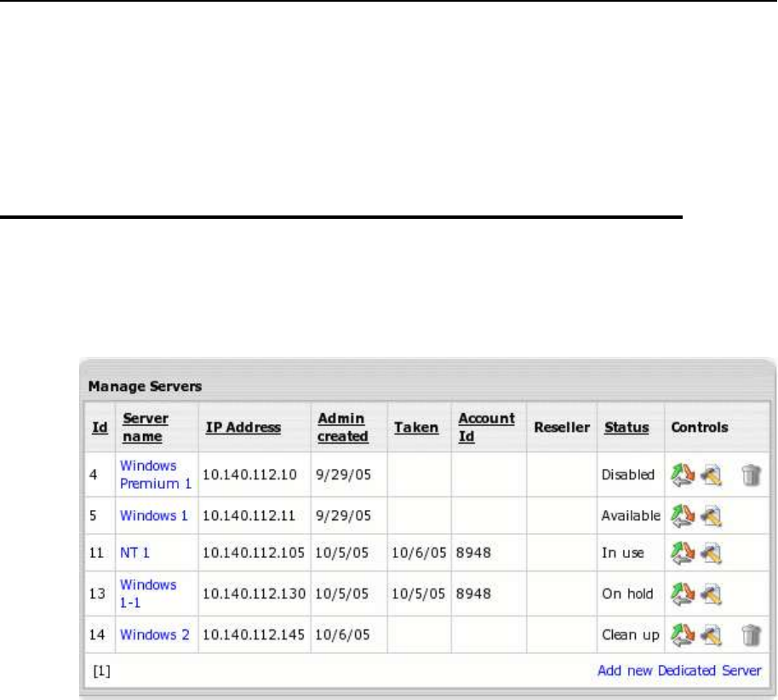The image size is (778, 700).
Task: Open the Windows Premium 1 server link
Action: click(x=155, y=474)
